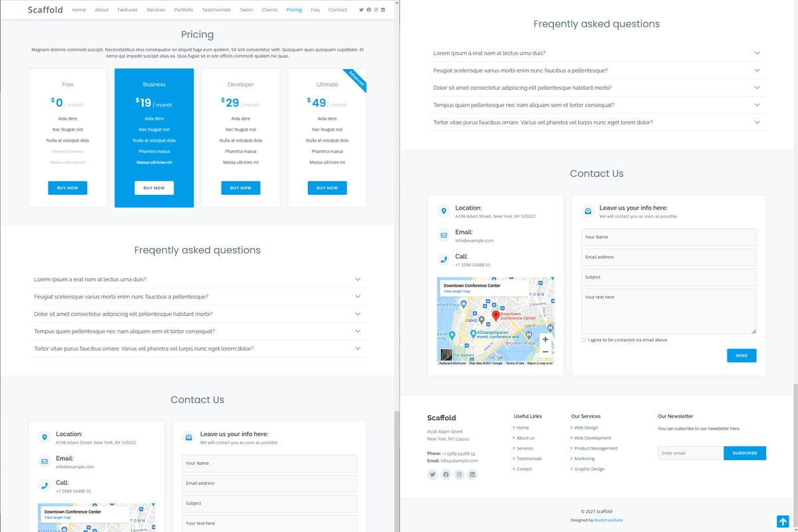Click the footer Instagram round icon

point(459,475)
